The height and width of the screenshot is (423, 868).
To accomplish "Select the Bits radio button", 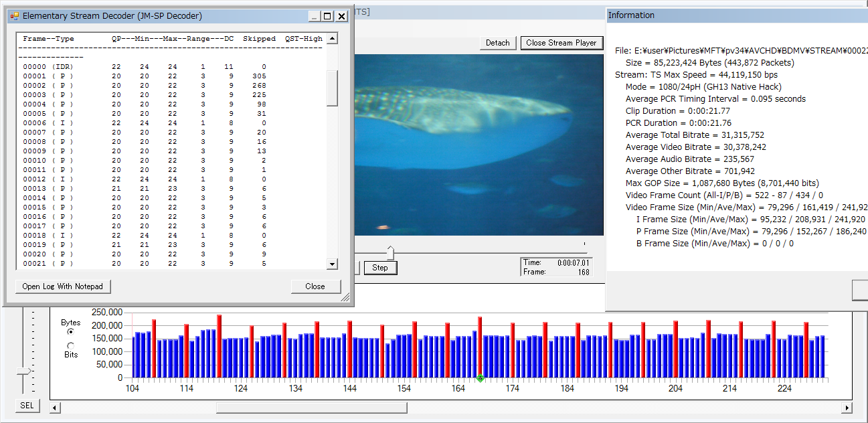I will pyautogui.click(x=71, y=345).
